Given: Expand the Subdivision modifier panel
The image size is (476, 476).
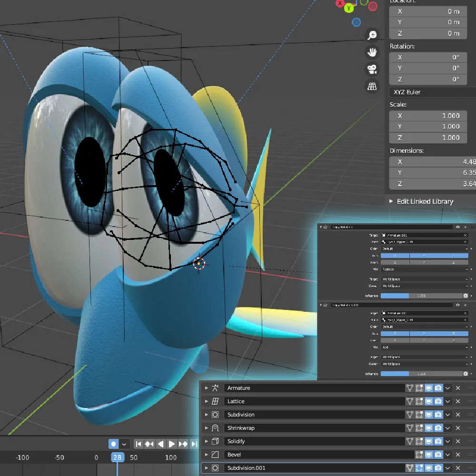Looking at the screenshot, I should click(x=207, y=415).
